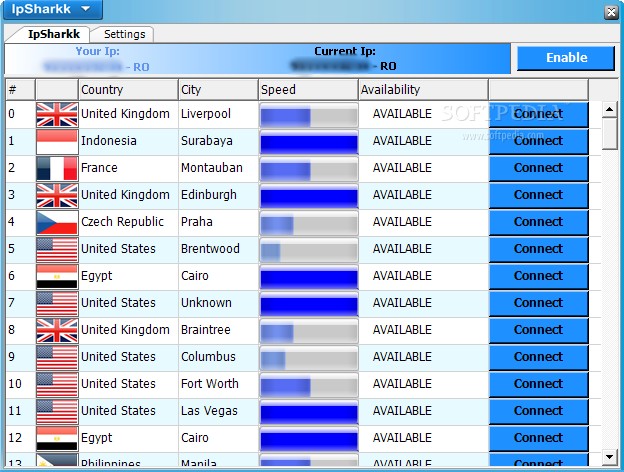624x472 pixels.
Task: Click the scrollbar up arrow
Action: [610, 109]
